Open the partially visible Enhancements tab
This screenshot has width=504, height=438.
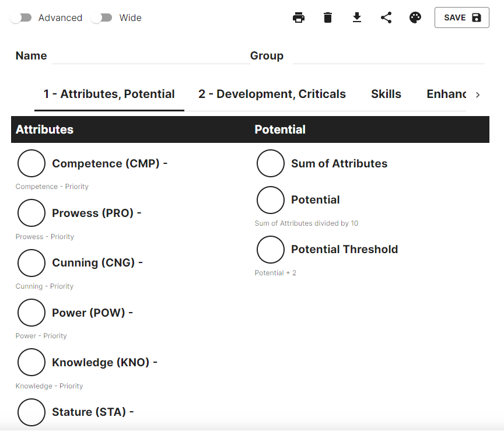pos(446,94)
